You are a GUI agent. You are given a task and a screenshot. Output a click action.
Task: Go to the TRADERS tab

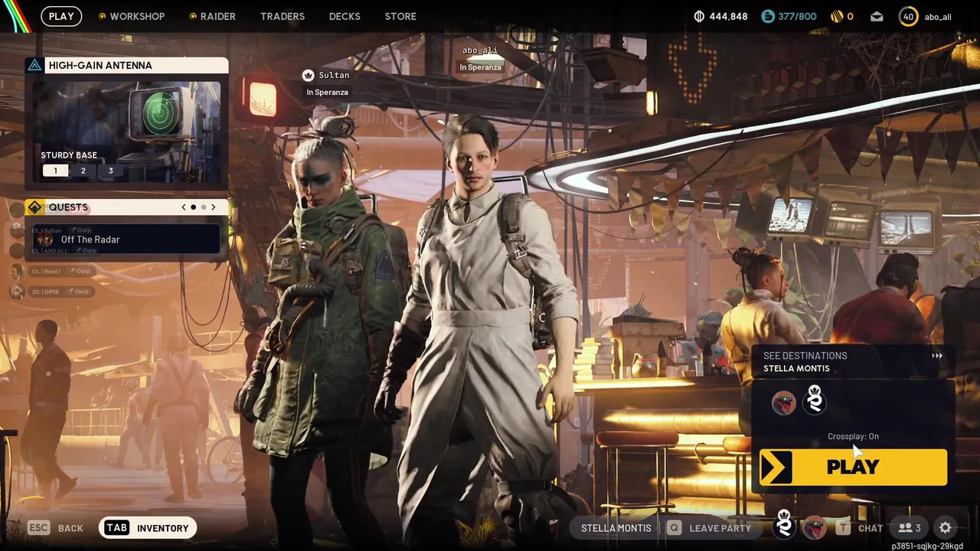(x=283, y=16)
